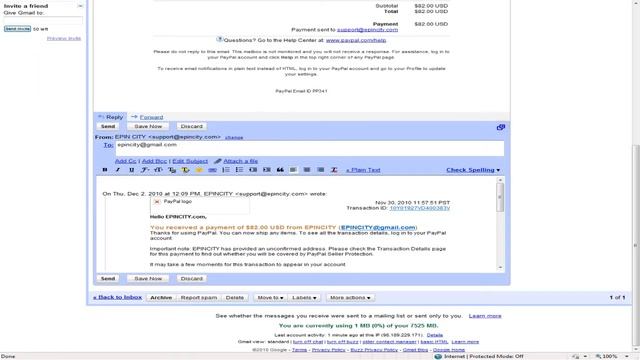The width and height of the screenshot is (640, 360).
Task: Click the basic HTML view link
Action: (434, 342)
